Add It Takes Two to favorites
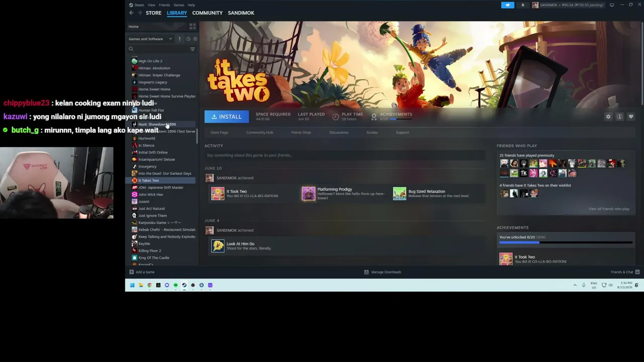 (x=630, y=117)
